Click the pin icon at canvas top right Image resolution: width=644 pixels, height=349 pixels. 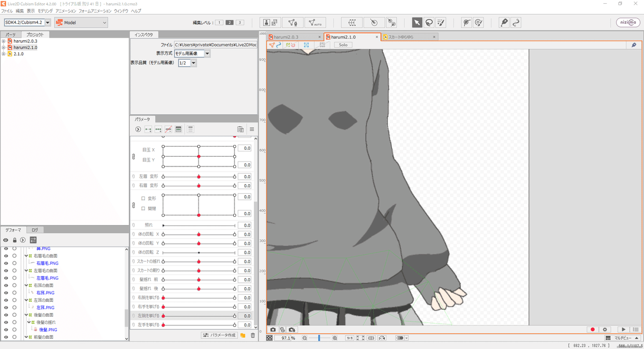634,45
